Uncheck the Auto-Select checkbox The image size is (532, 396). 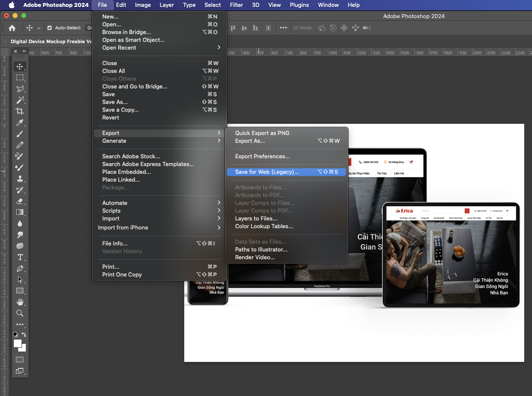tap(50, 28)
